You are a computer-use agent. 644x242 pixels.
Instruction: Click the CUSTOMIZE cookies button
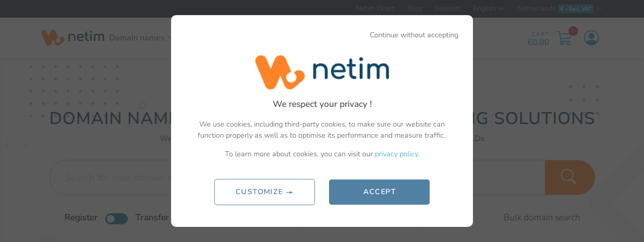coord(265,192)
